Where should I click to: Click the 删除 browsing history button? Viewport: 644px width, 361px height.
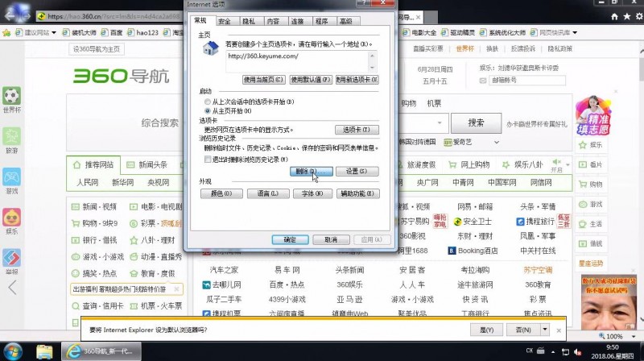(311, 171)
